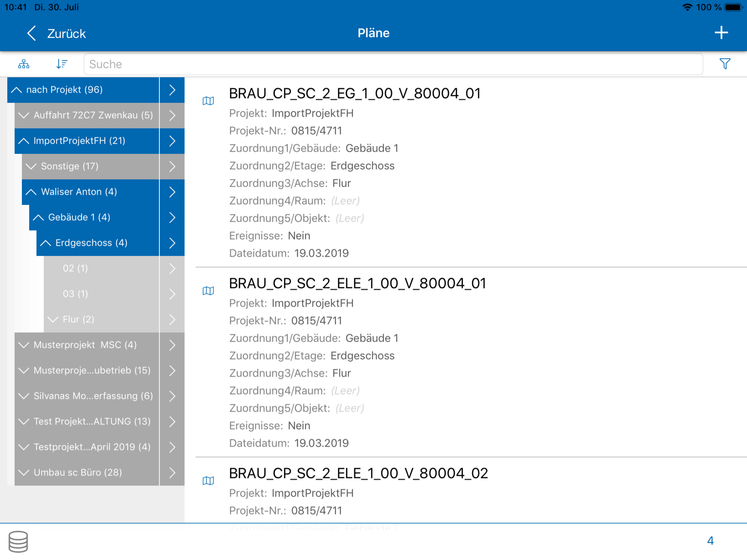
Task: Expand the Flur (2) node
Action: pos(53,320)
